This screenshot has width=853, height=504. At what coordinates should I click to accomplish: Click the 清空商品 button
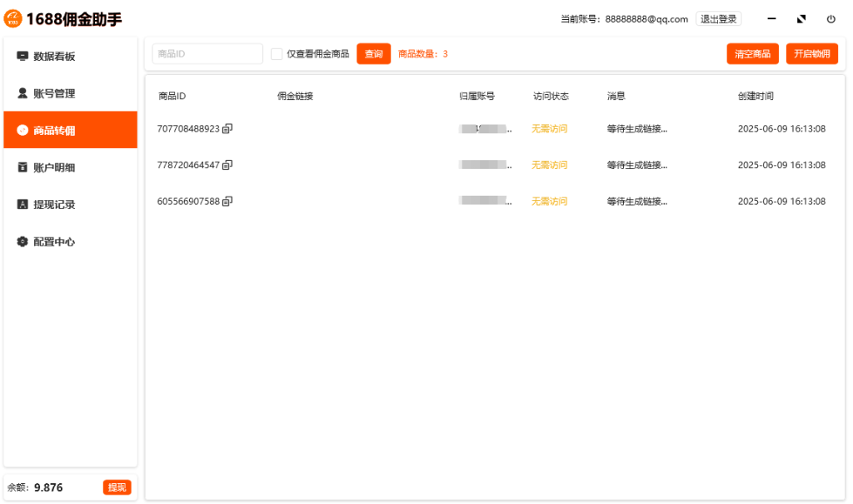tap(753, 54)
